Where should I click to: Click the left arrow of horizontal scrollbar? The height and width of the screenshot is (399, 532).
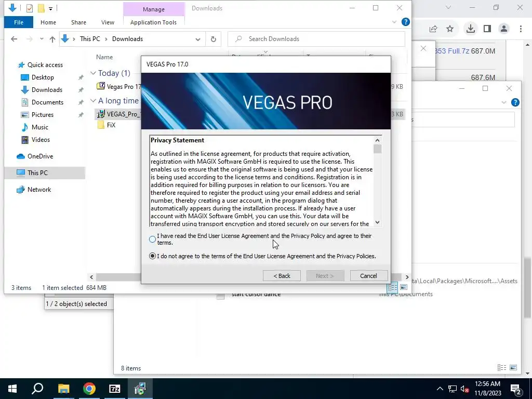[x=91, y=277]
